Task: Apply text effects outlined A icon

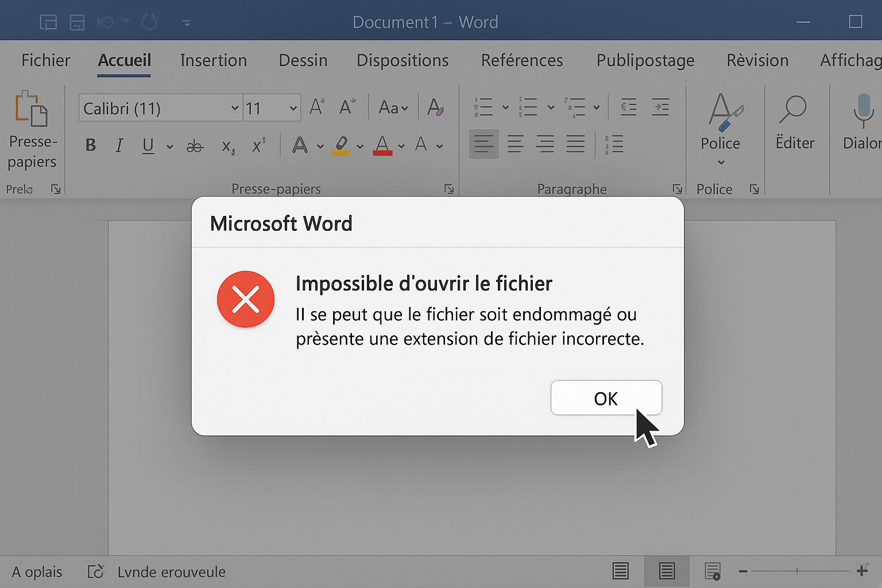Action: tap(300, 145)
